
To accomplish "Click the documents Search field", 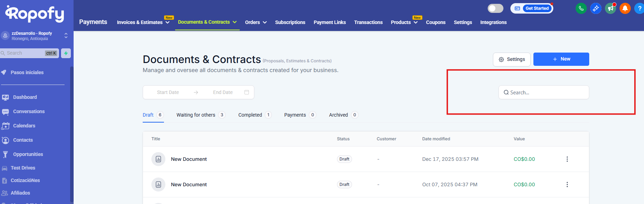I will [x=544, y=93].
